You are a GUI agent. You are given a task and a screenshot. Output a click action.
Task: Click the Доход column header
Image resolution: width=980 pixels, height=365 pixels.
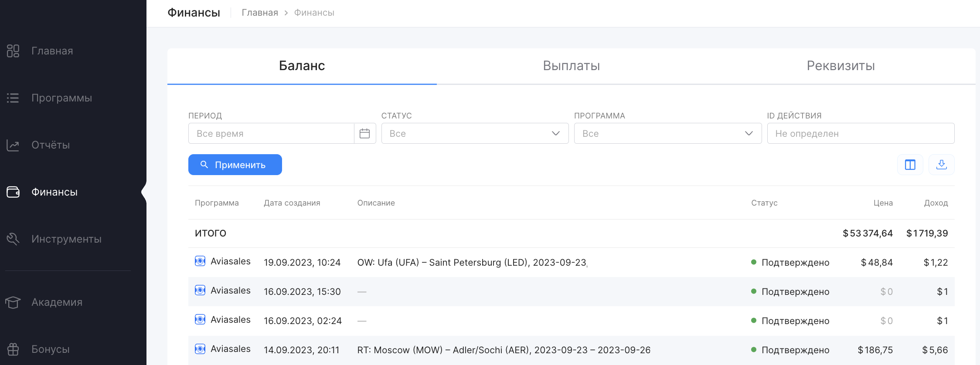click(936, 203)
